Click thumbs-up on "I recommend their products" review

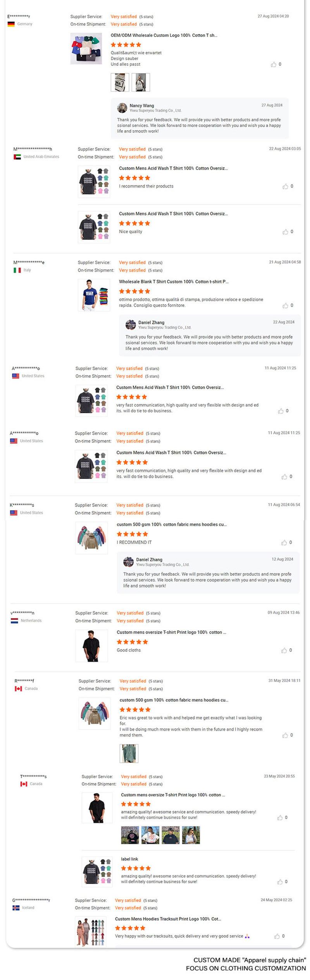click(285, 186)
